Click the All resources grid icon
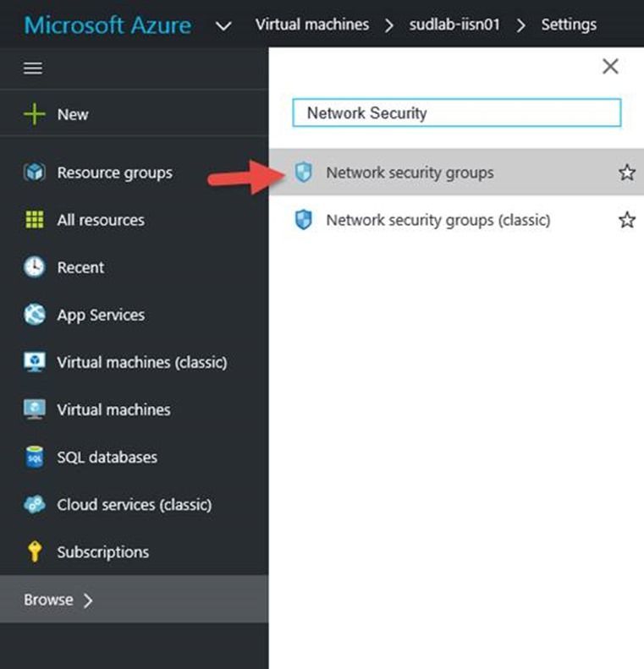Image resolution: width=644 pixels, height=669 pixels. click(34, 220)
